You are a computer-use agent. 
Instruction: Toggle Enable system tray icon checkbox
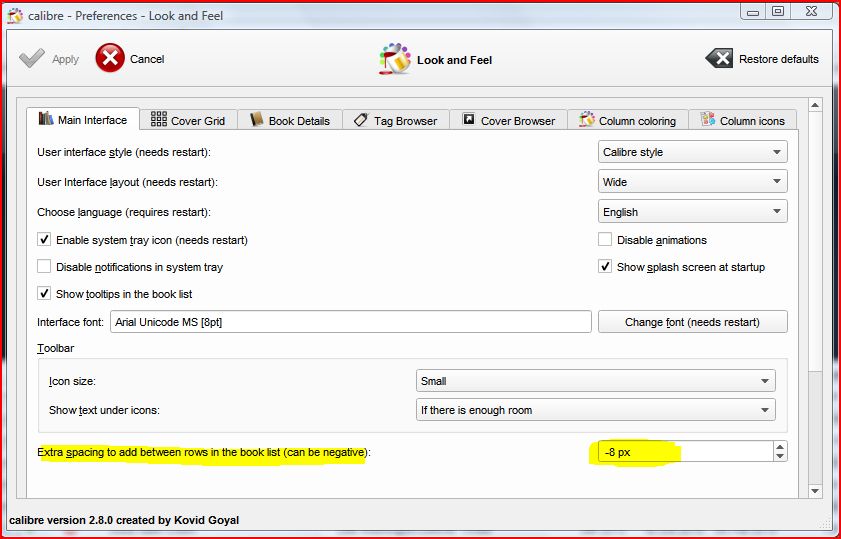pyautogui.click(x=44, y=239)
